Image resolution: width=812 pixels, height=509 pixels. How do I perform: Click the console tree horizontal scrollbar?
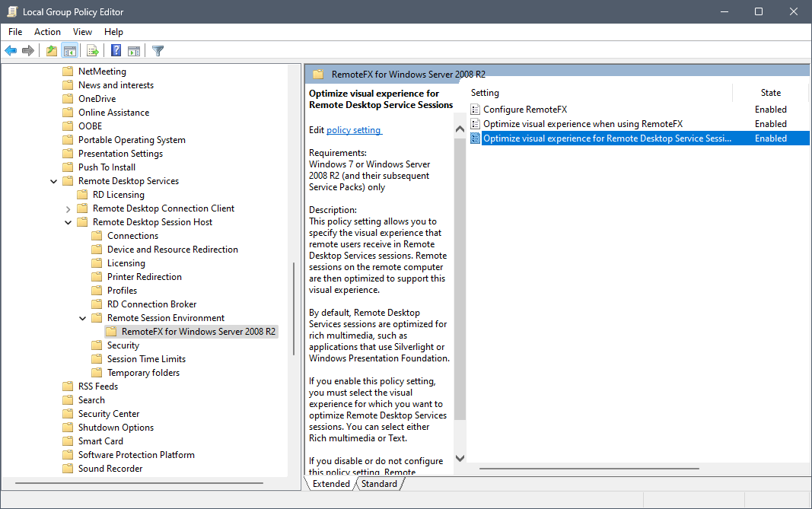(139, 483)
